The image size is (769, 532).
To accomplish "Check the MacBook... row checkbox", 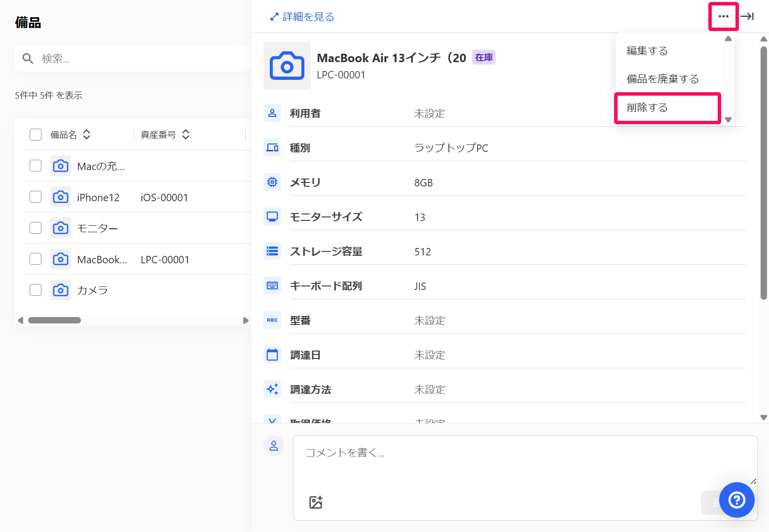I will tap(36, 259).
